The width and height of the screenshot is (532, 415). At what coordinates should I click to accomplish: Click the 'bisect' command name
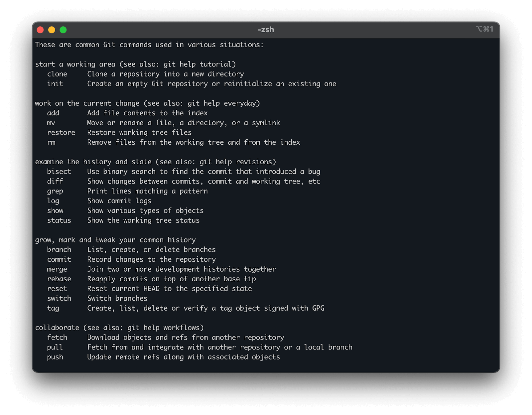click(x=59, y=172)
